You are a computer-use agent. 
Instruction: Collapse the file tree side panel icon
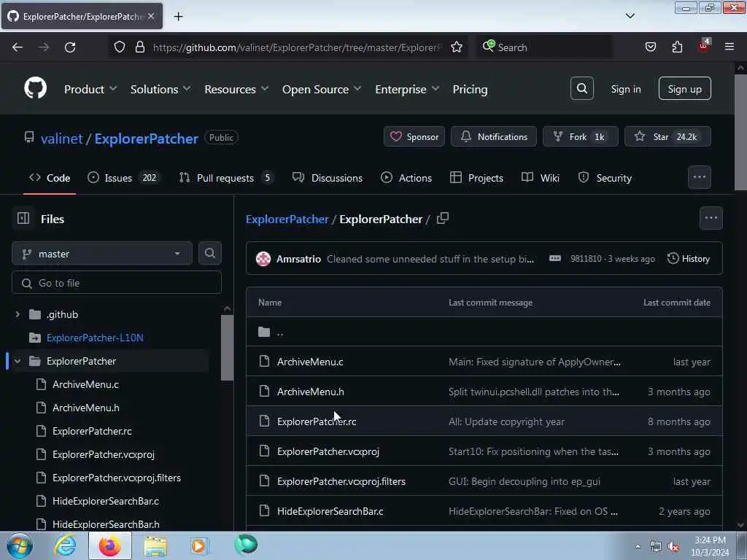click(x=23, y=219)
